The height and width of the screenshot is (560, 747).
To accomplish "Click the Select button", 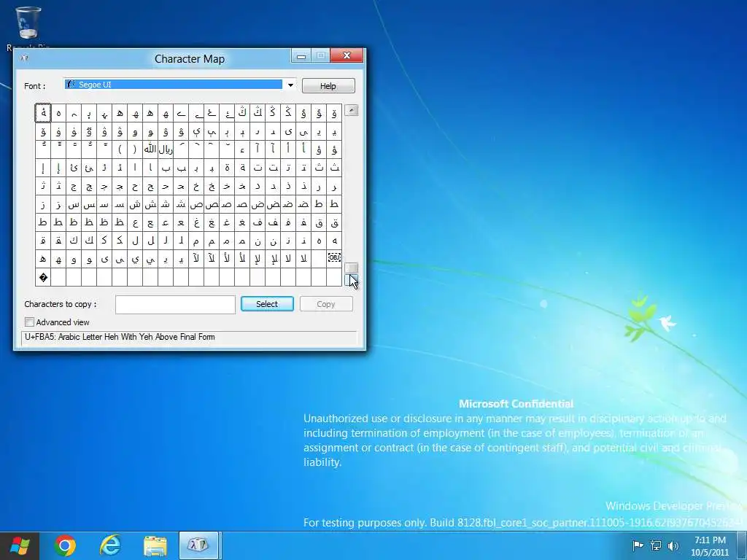I will tap(267, 304).
